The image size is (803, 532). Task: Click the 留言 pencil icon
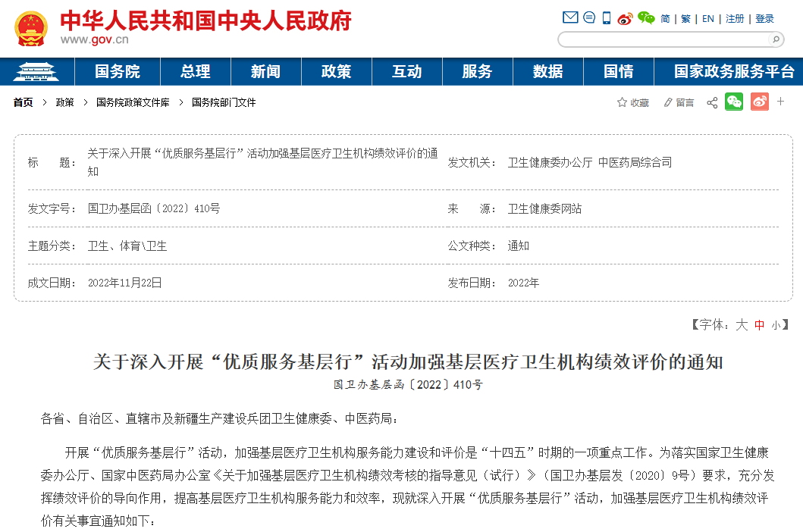click(x=668, y=102)
